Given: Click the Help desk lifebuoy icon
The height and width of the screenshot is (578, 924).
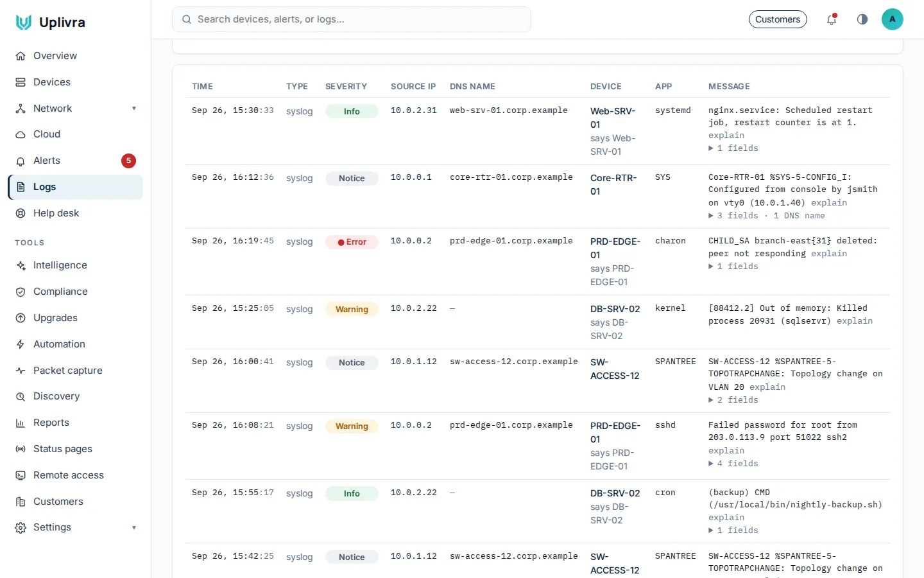Looking at the screenshot, I should coord(21,213).
